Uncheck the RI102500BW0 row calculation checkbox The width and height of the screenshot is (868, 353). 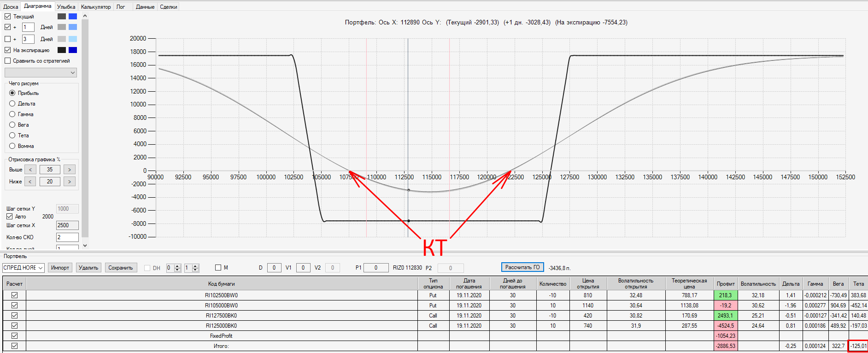pyautogui.click(x=15, y=295)
